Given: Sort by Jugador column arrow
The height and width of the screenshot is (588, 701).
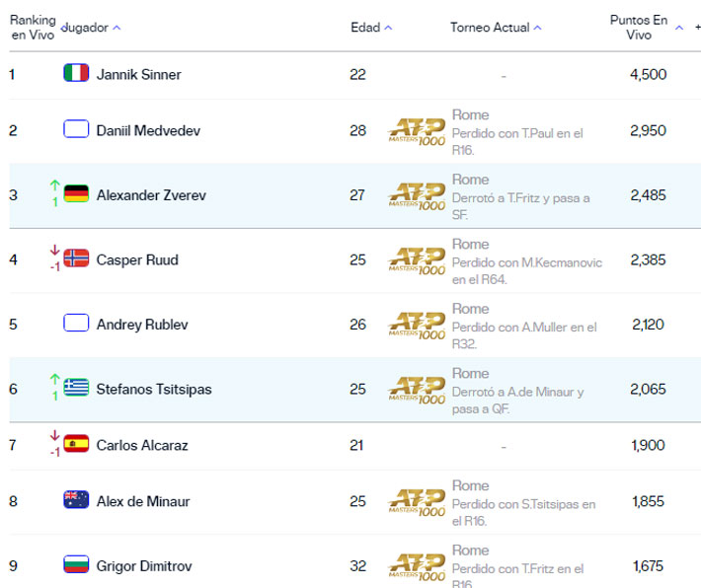Looking at the screenshot, I should pos(117,28).
